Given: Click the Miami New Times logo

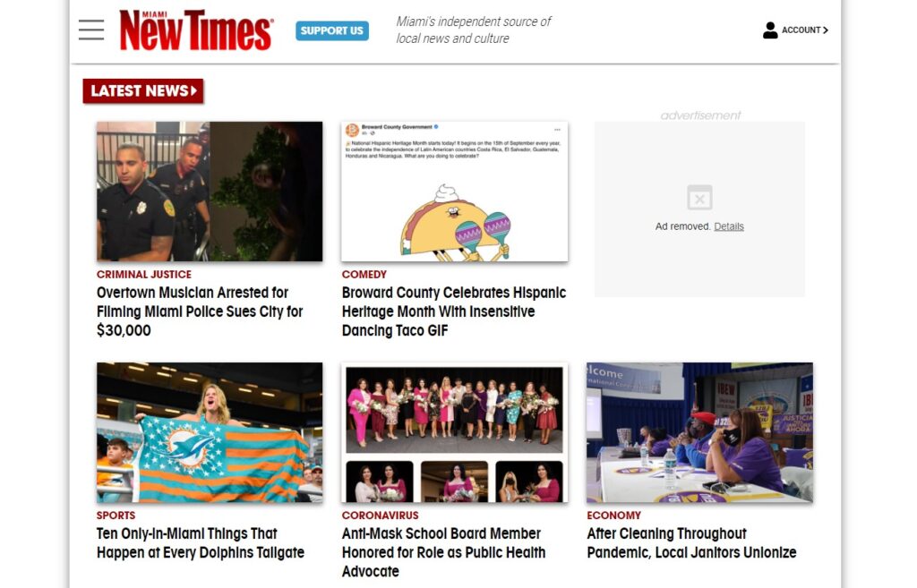Looking at the screenshot, I should tap(196, 30).
